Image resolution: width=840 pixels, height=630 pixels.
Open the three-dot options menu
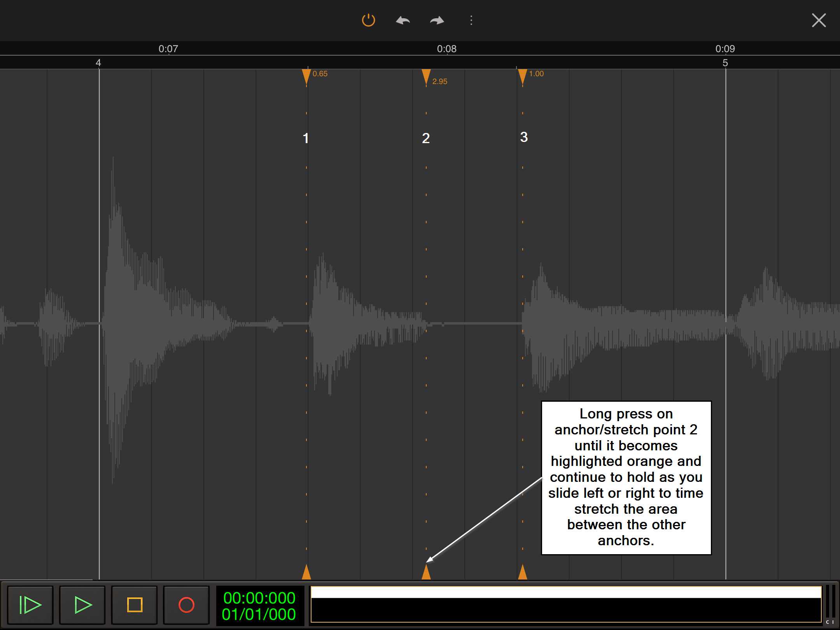(471, 20)
